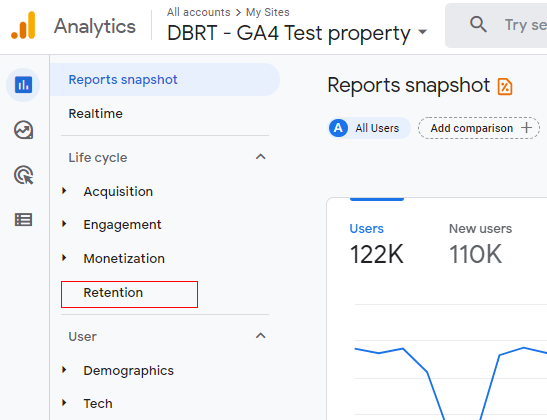The height and width of the screenshot is (420, 547).
Task: Select Reports snapshot in the sidebar
Action: tap(165, 80)
